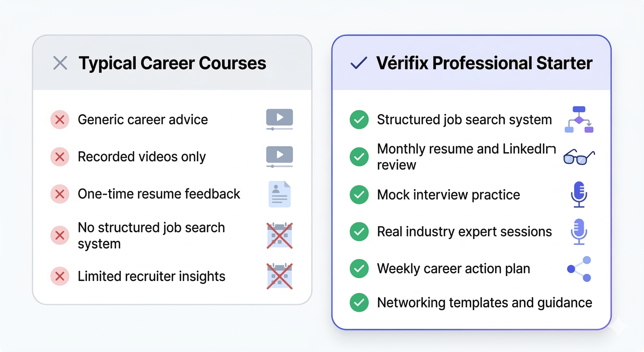The width and height of the screenshot is (644, 352).
Task: Click microphone icon beside Real industry expert sessions
Action: click(x=579, y=231)
